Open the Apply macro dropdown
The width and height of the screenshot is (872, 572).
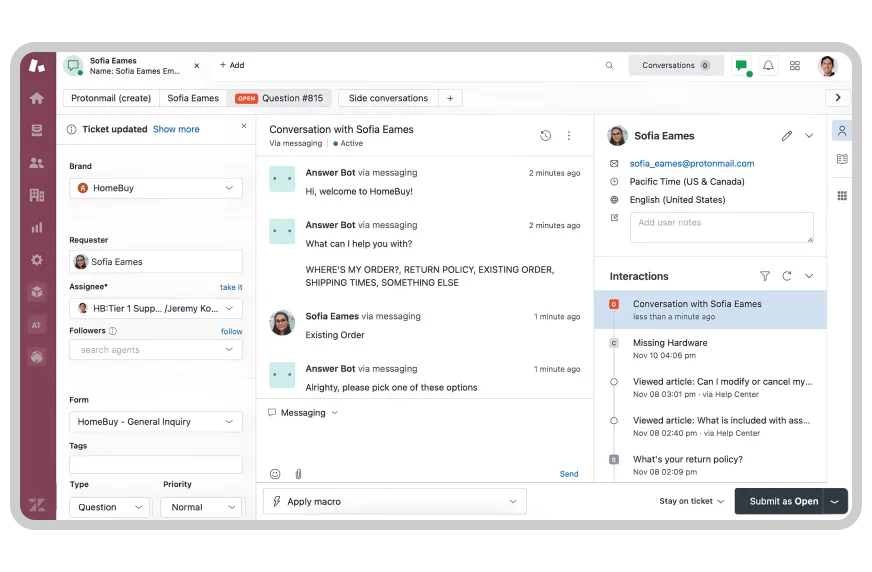tap(395, 502)
